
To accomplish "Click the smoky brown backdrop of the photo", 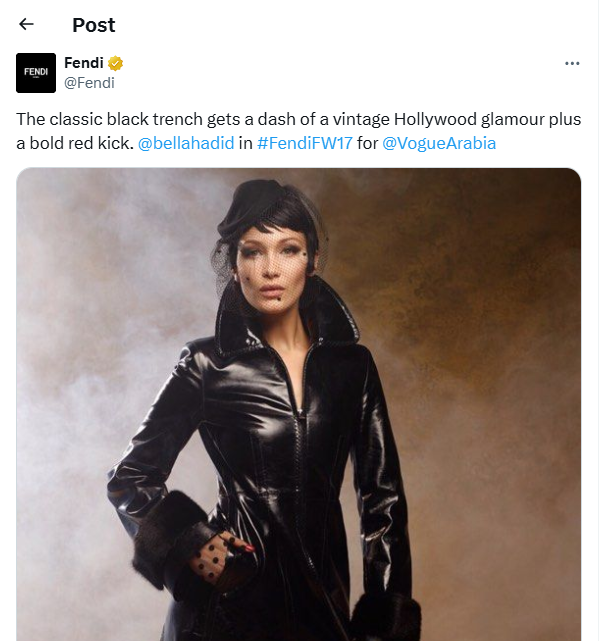I will (500, 300).
